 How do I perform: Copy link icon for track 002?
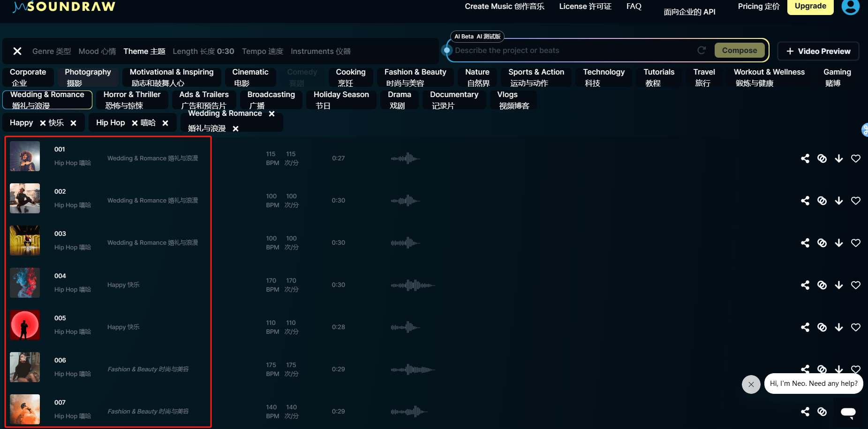coord(822,201)
